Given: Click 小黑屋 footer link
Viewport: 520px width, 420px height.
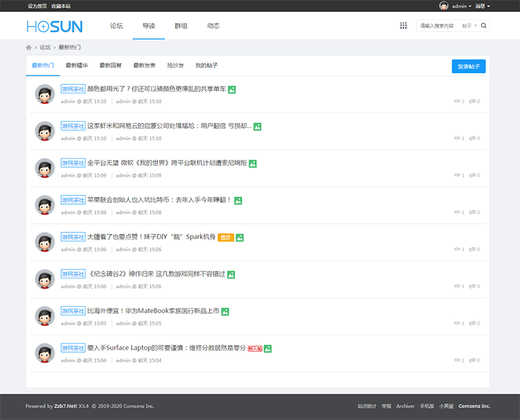Looking at the screenshot, I should coord(446,406).
